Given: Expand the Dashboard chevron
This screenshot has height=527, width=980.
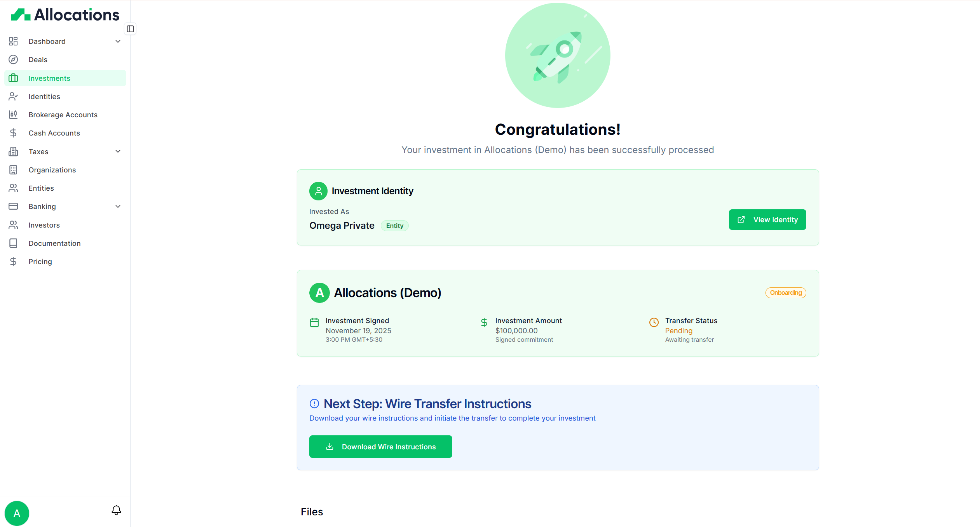Looking at the screenshot, I should click(118, 41).
